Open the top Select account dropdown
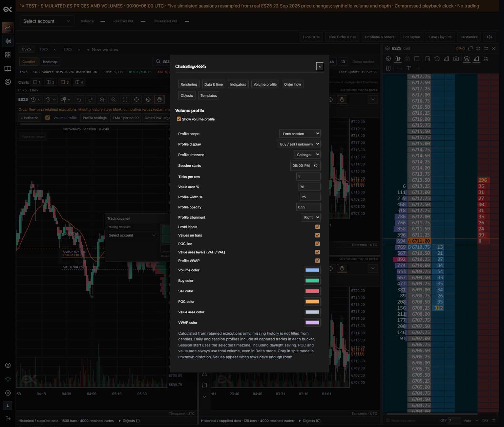The image size is (504, 427). (x=47, y=21)
